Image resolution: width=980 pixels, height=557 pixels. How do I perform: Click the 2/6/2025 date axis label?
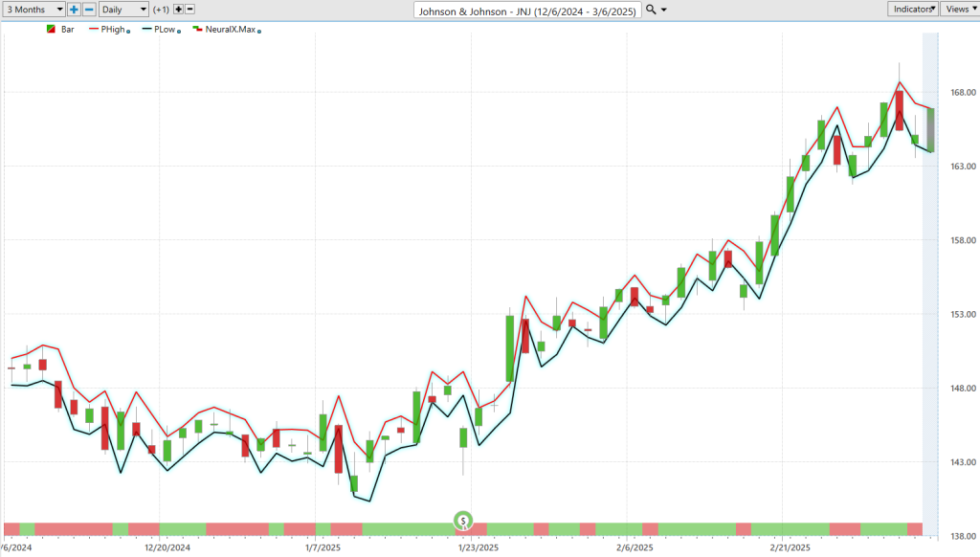[635, 547]
